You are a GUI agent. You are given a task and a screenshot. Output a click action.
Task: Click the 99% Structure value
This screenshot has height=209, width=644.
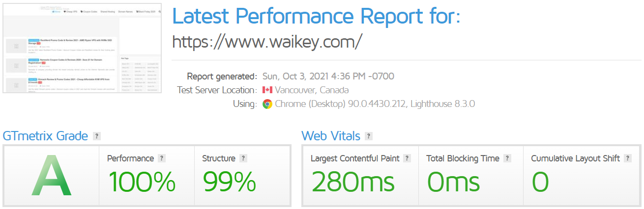point(229,182)
